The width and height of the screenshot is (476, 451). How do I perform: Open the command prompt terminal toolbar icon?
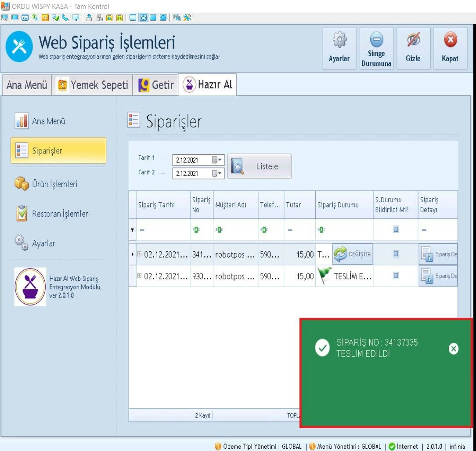pos(25,18)
